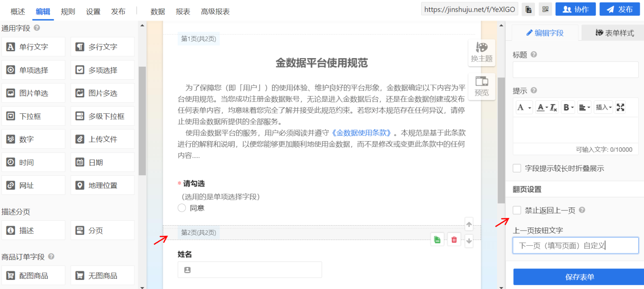
Task: Add a 日期 field
Action: click(102, 162)
